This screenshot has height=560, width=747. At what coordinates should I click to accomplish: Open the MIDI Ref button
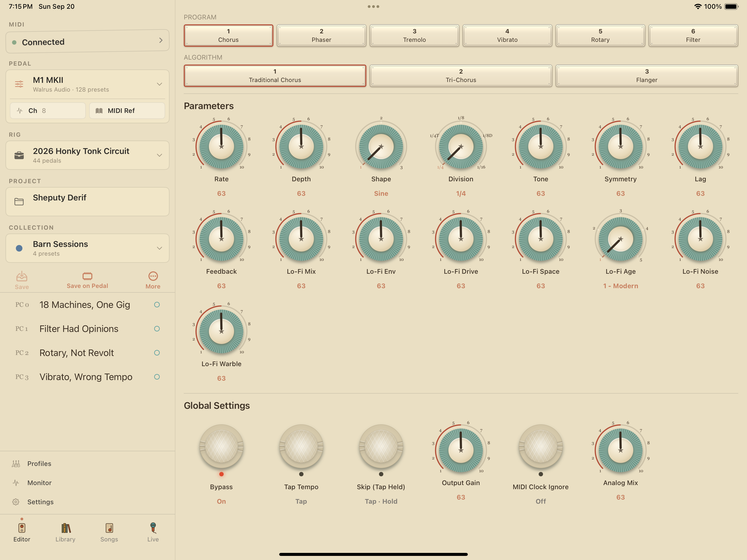tap(127, 110)
